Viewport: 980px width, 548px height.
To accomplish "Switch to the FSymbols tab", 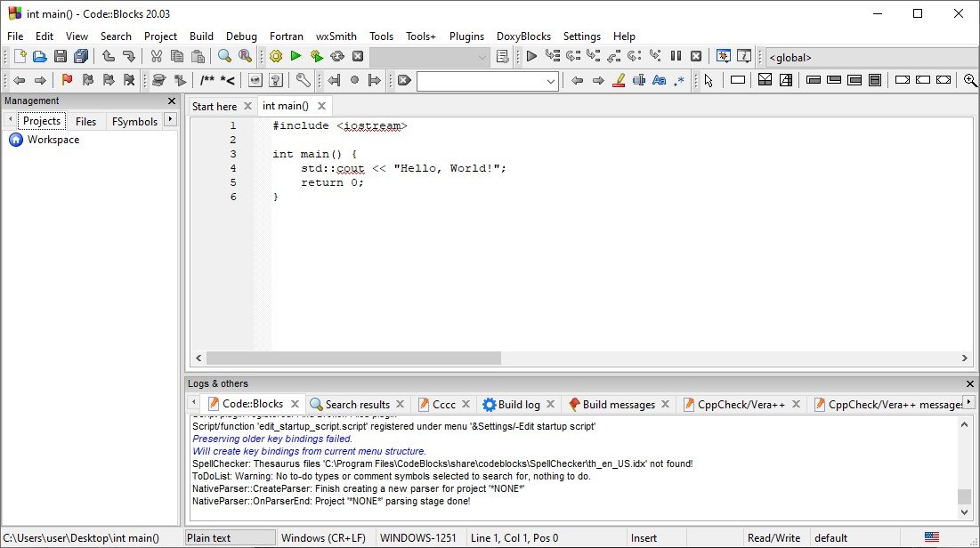I will coord(134,121).
